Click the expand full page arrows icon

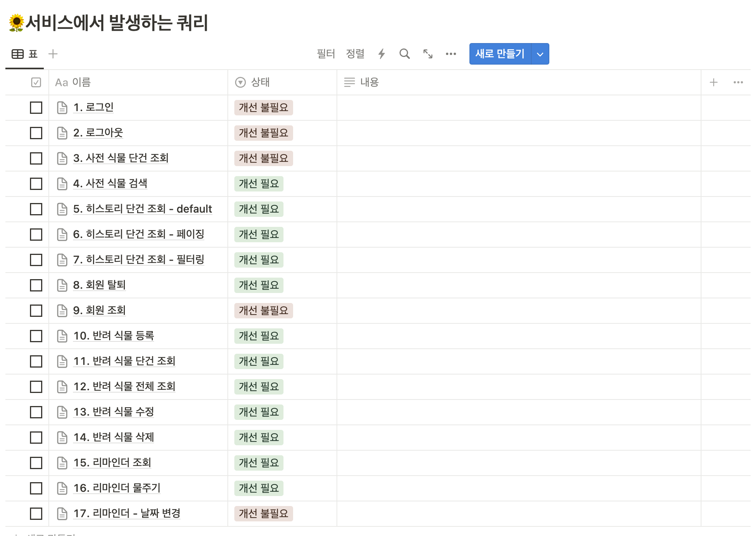(428, 54)
